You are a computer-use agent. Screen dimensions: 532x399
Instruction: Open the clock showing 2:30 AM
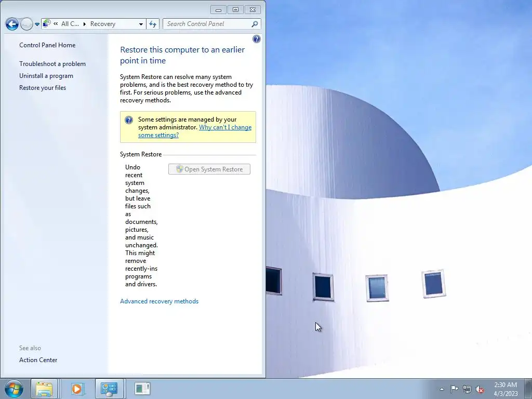(506, 389)
